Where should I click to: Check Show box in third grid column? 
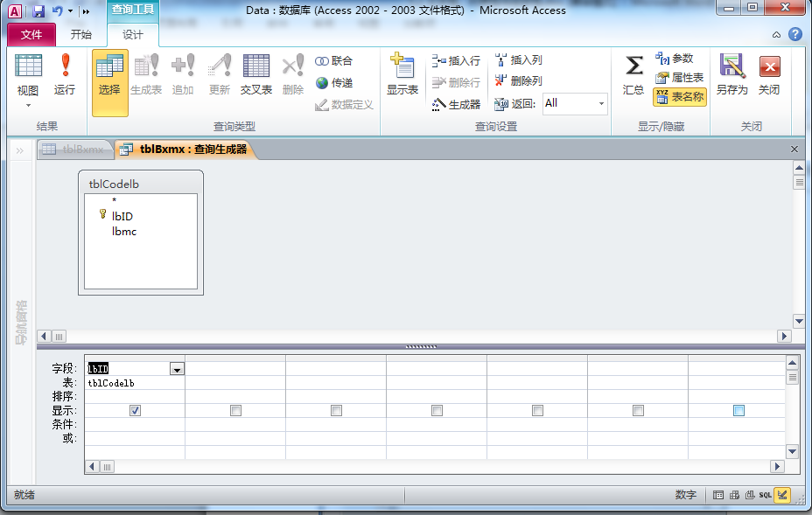pos(337,410)
